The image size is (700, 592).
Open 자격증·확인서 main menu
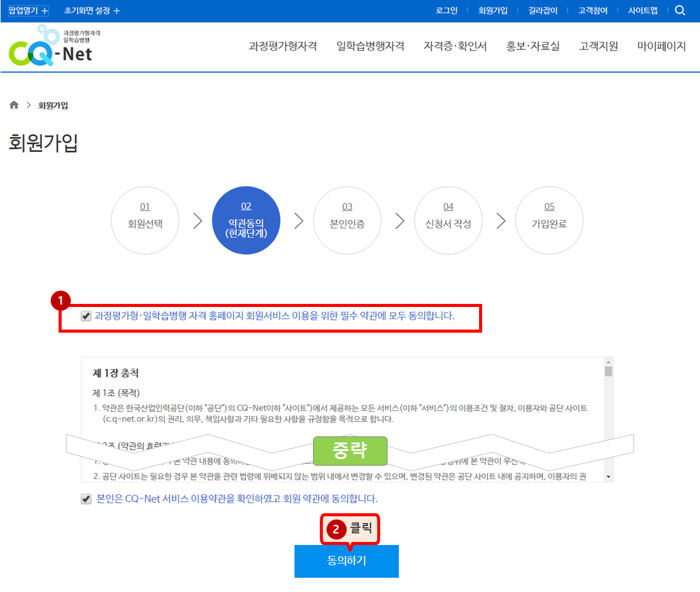pos(455,46)
